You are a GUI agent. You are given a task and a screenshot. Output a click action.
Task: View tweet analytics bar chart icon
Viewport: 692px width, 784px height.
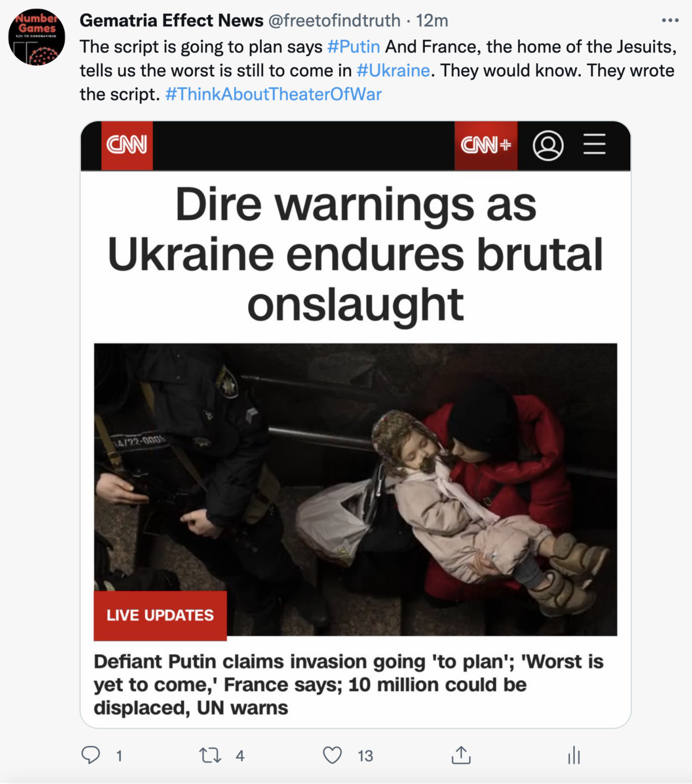[574, 755]
